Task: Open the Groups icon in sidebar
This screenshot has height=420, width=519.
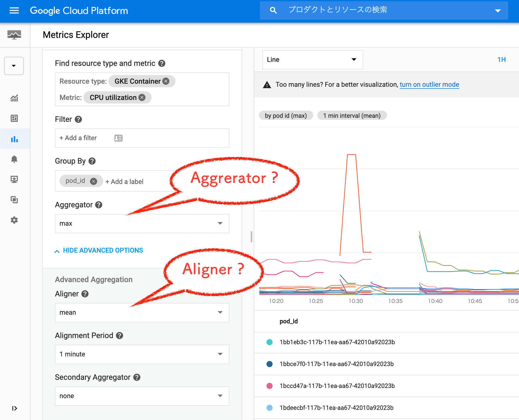Action: 14,200
